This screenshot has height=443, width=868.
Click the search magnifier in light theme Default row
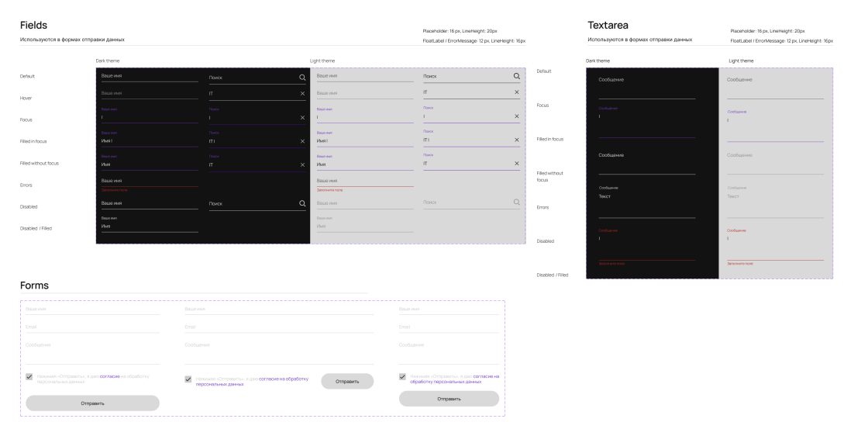tap(517, 76)
